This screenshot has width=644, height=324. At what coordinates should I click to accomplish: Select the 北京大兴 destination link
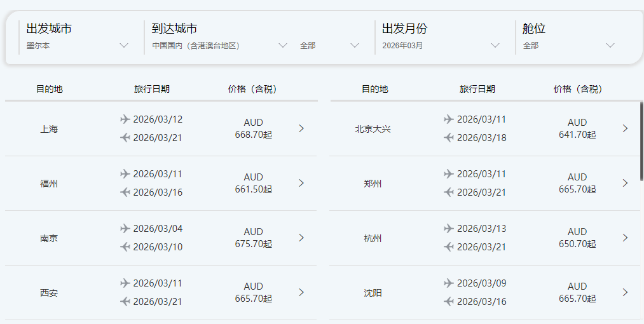tap(373, 129)
